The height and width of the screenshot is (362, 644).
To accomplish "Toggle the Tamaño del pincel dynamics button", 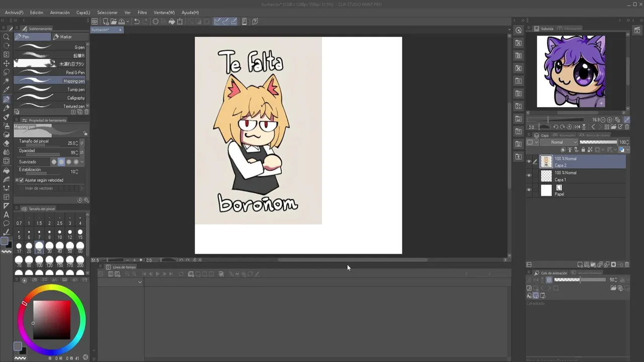I will click(x=82, y=143).
